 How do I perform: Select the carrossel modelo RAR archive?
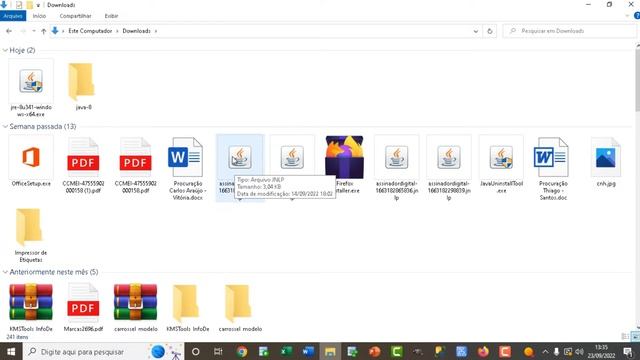(x=136, y=307)
